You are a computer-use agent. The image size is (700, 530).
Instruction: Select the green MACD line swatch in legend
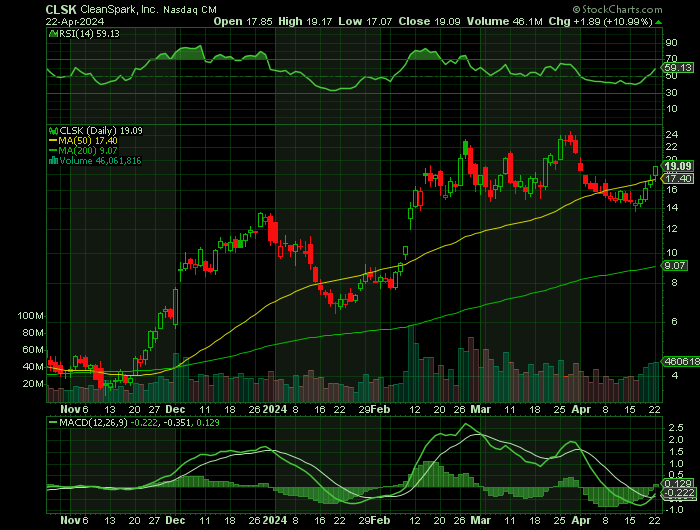(x=53, y=422)
